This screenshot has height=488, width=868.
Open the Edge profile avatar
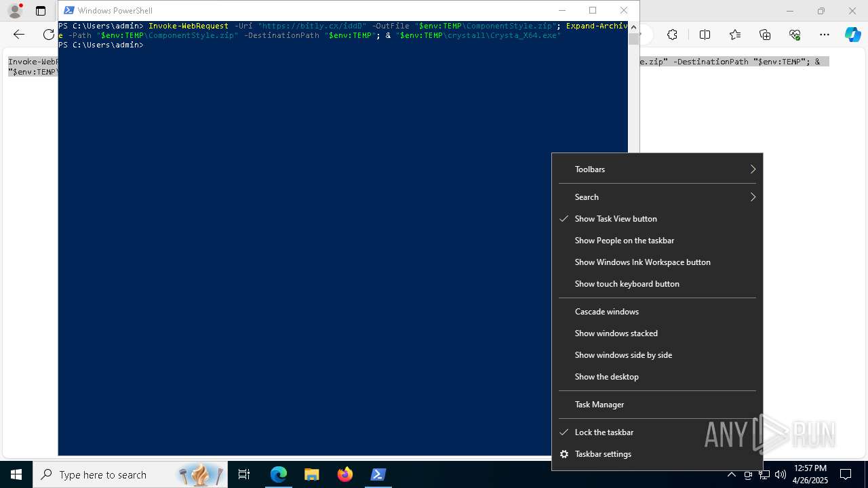click(15, 11)
